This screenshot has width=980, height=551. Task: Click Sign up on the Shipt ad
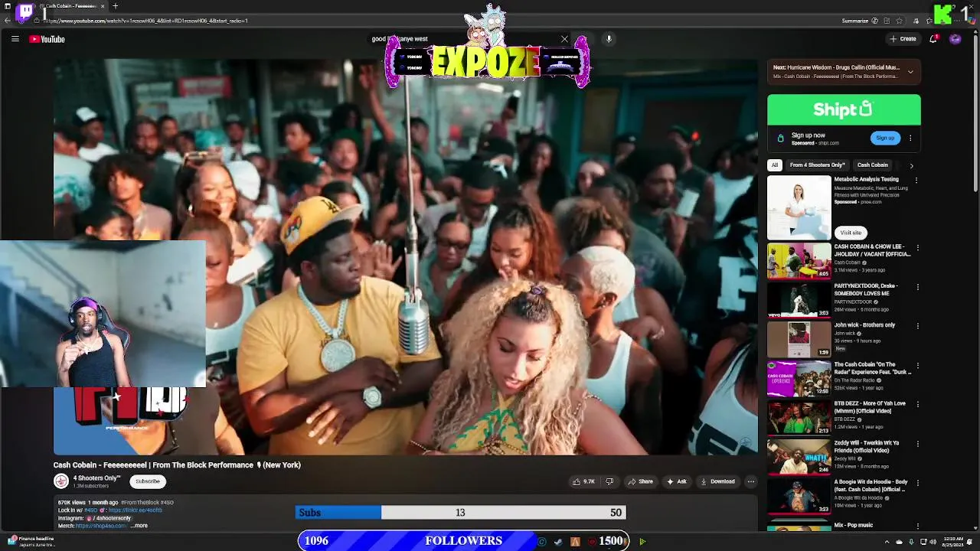pos(885,138)
